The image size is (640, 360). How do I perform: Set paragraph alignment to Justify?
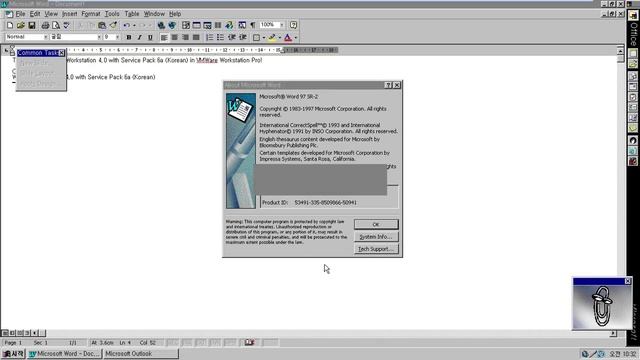196,38
